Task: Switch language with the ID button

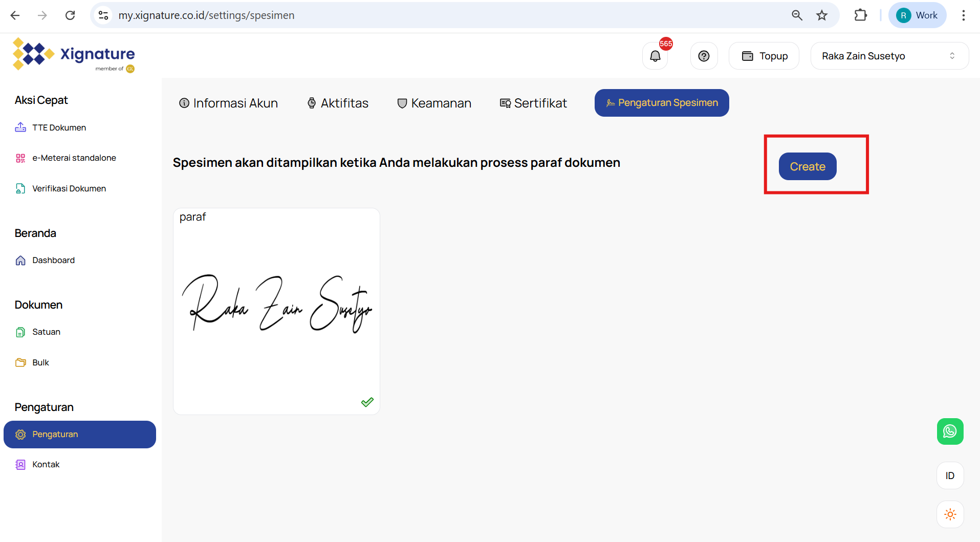Action: pyautogui.click(x=950, y=475)
